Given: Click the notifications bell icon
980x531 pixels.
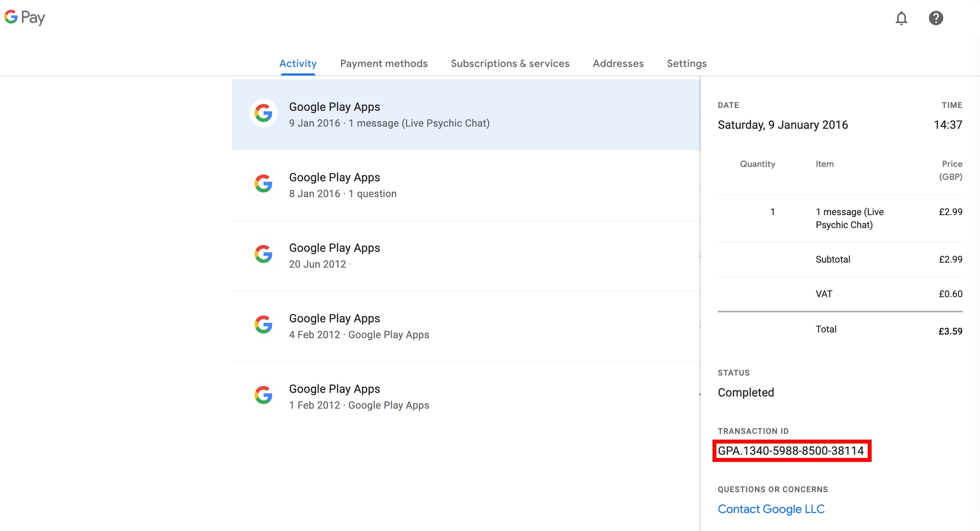Looking at the screenshot, I should coord(901,18).
